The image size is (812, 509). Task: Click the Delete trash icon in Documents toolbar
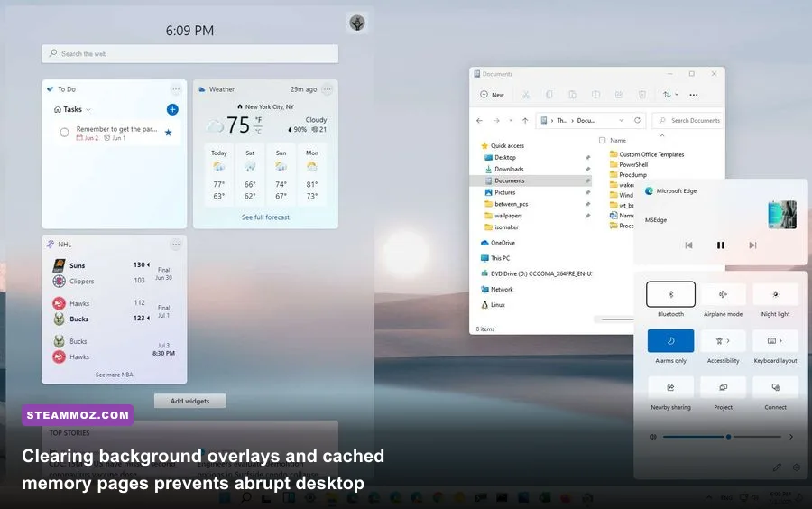click(642, 94)
